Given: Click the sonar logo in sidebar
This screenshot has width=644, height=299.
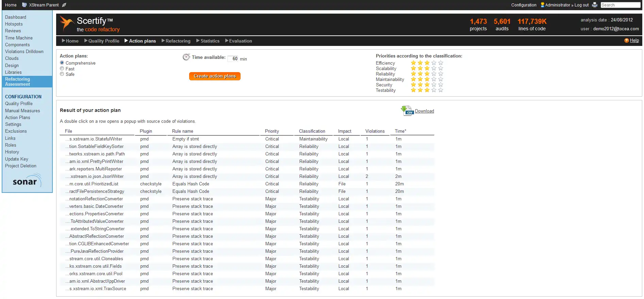Looking at the screenshot, I should pyautogui.click(x=27, y=181).
